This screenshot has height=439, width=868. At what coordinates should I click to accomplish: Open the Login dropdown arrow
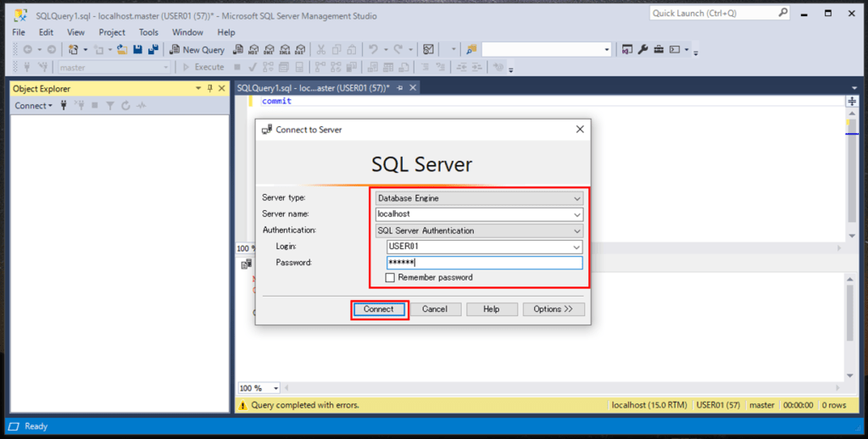tap(576, 247)
